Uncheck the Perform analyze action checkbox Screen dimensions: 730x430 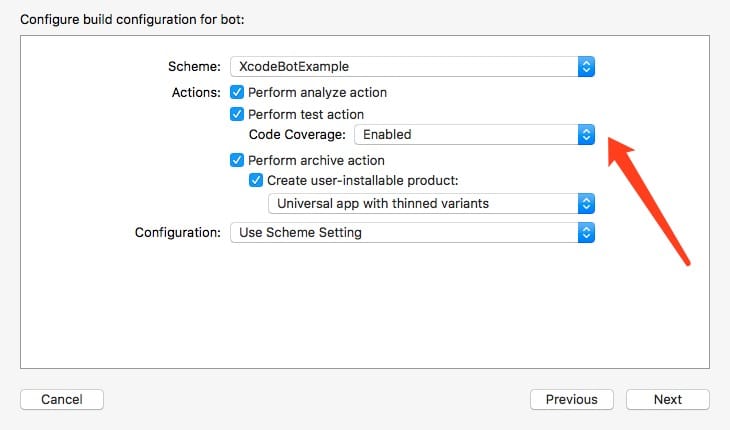pyautogui.click(x=237, y=92)
